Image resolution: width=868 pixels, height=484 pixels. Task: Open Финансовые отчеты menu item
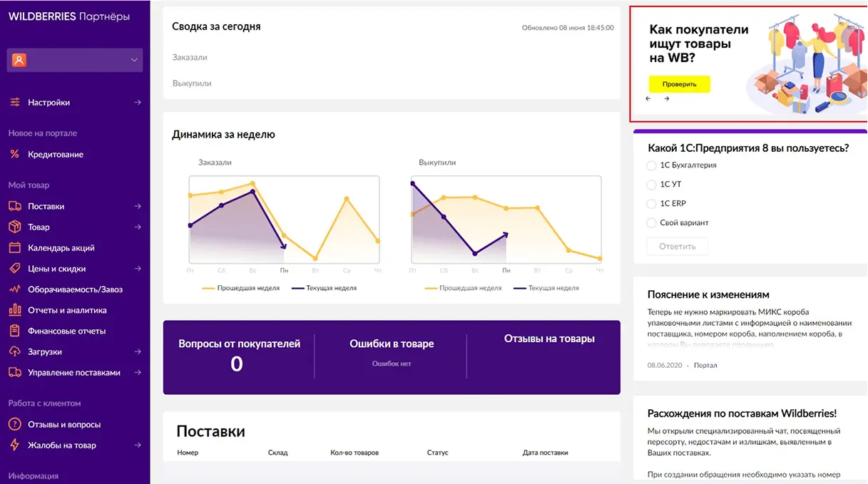point(66,331)
